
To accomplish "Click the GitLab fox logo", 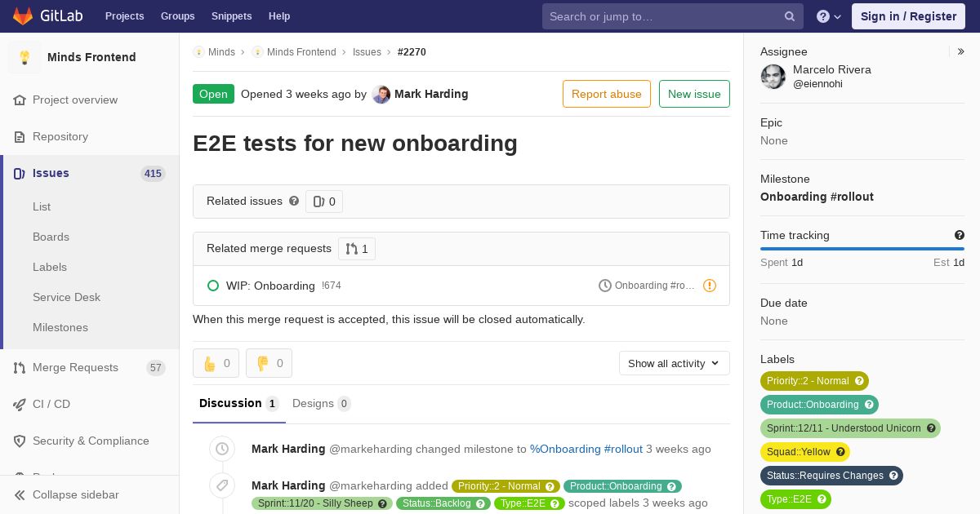I will 23,16.
